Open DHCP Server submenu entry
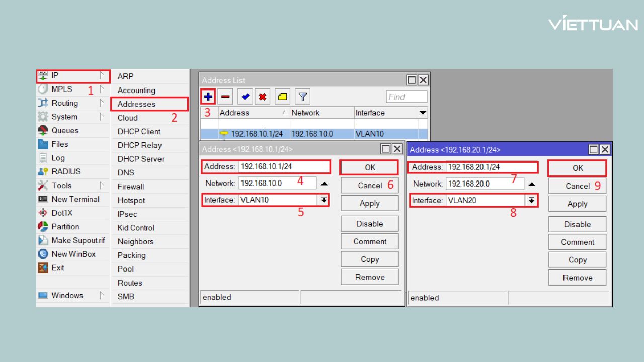Image resolution: width=644 pixels, height=362 pixels. pyautogui.click(x=141, y=159)
